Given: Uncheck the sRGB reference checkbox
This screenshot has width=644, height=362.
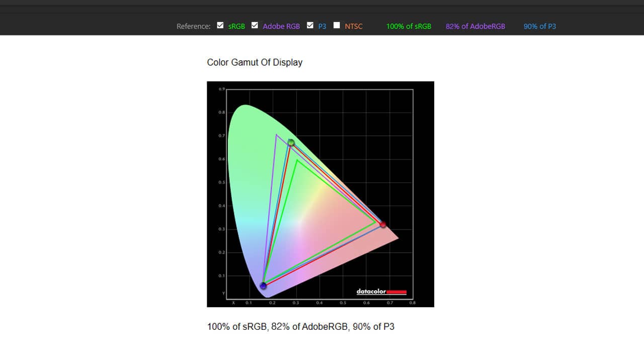Looking at the screenshot, I should tap(220, 26).
